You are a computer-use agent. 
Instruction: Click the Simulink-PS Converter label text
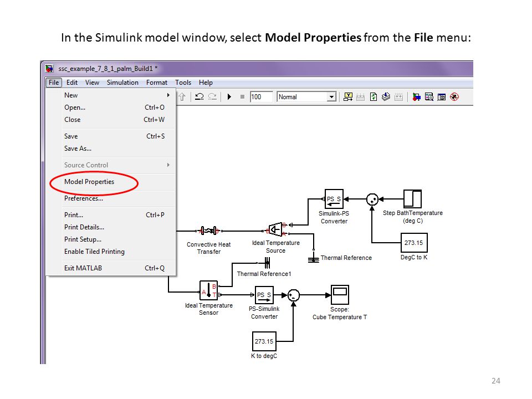click(334, 217)
